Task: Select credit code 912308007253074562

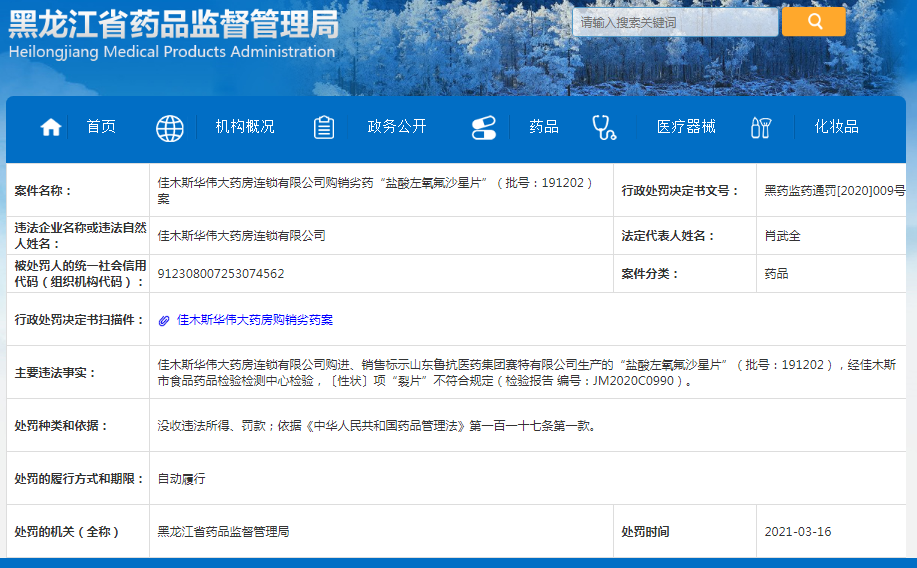Action: (220, 274)
